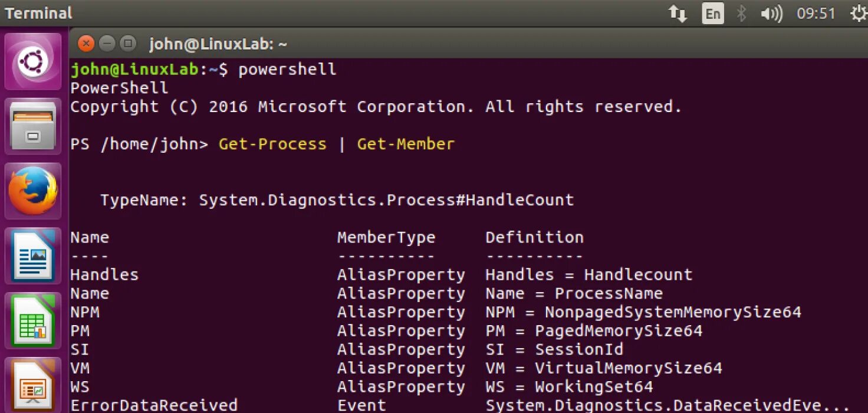Click the ErrorDataReceived event row
The height and width of the screenshot is (413, 868).
click(153, 405)
